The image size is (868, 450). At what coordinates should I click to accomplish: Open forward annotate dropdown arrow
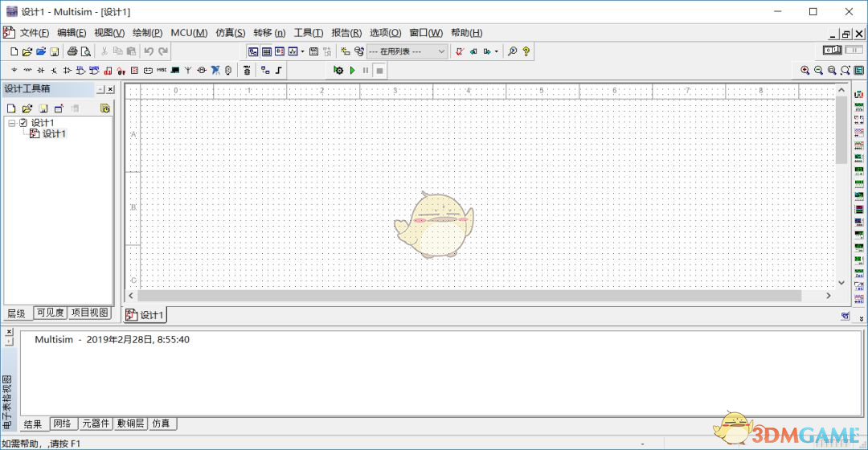click(x=497, y=51)
